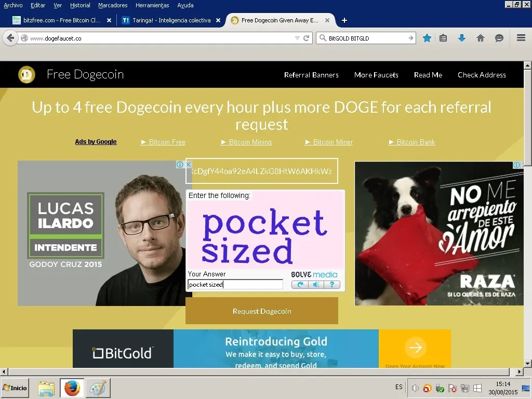Viewport: 532px width, 399px height.
Task: Open the downloads arrow icon
Action: point(462,38)
